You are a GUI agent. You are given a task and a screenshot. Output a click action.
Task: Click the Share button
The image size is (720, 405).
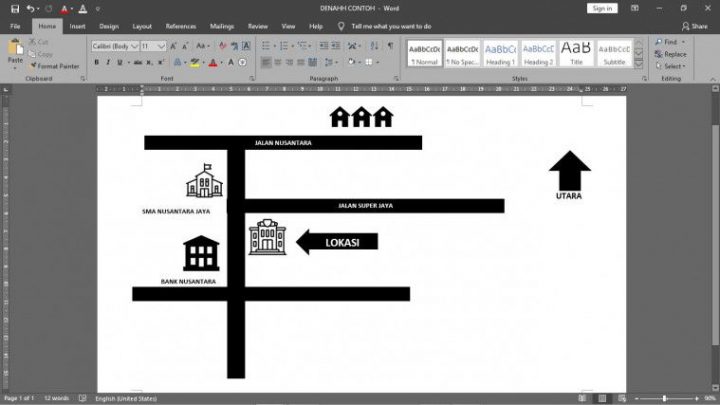tap(694, 27)
